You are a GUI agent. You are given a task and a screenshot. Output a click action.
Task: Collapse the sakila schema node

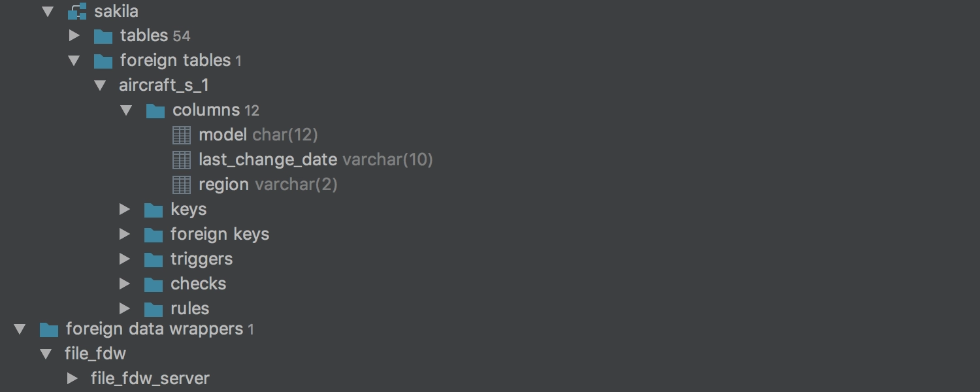[x=48, y=11]
